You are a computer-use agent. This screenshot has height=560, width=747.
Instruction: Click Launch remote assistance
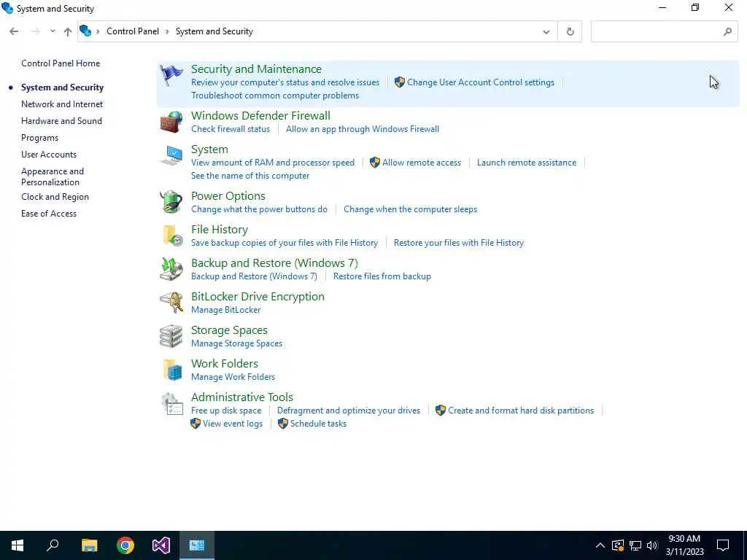click(527, 163)
